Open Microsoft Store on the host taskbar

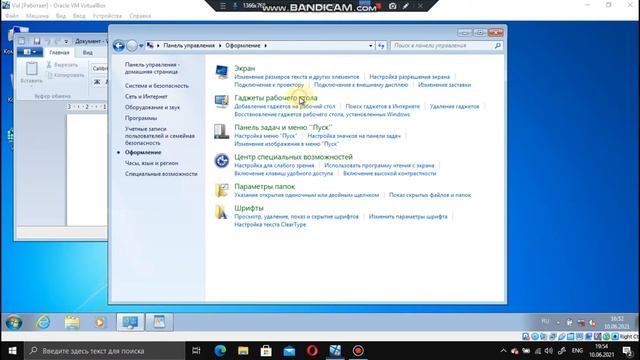(x=266, y=351)
